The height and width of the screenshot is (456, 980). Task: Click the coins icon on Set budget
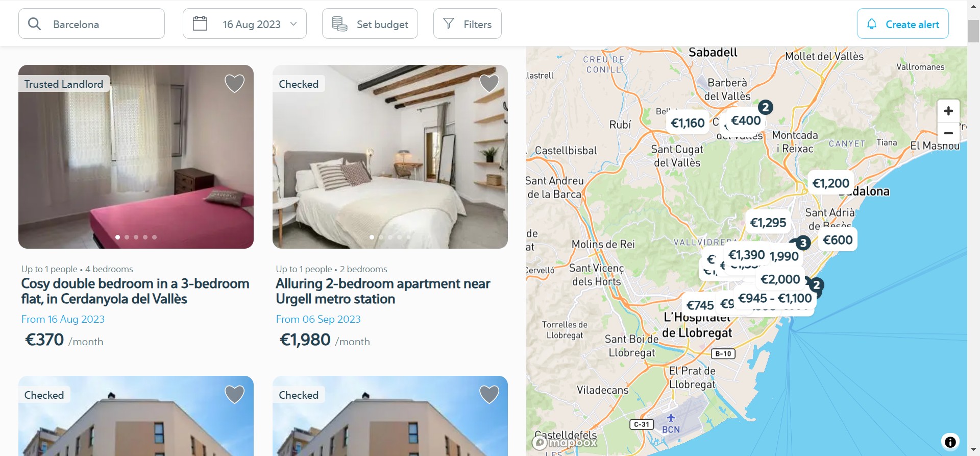tap(339, 24)
